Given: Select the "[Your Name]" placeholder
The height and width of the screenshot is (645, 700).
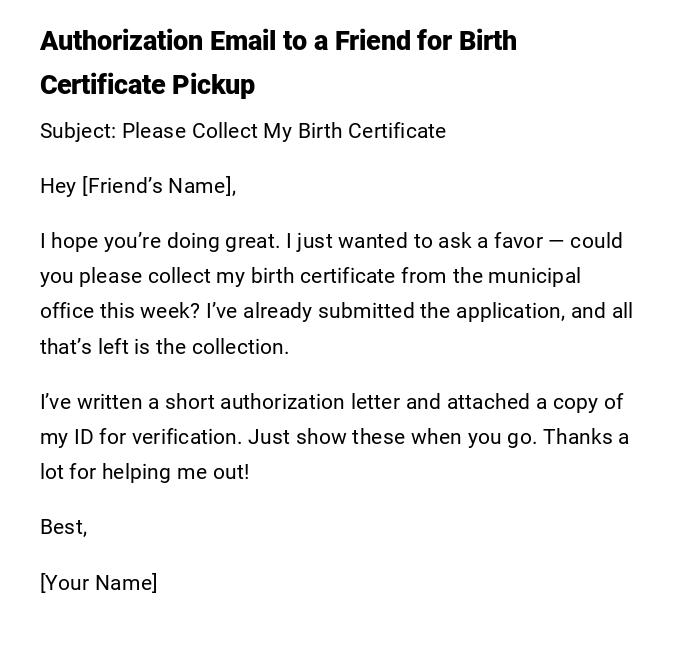Looking at the screenshot, I should [x=98, y=583].
